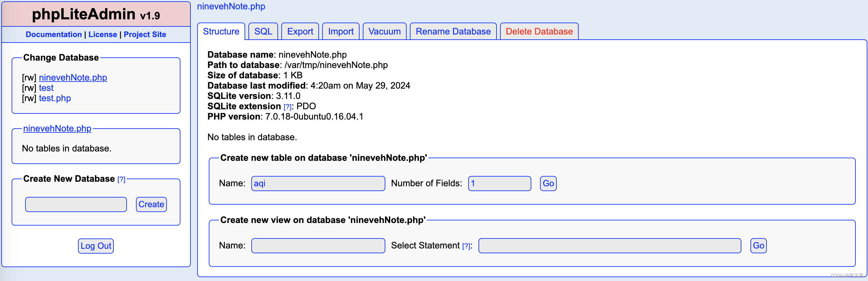
Task: Select ninevehNote.php in Change Database list
Action: (73, 77)
